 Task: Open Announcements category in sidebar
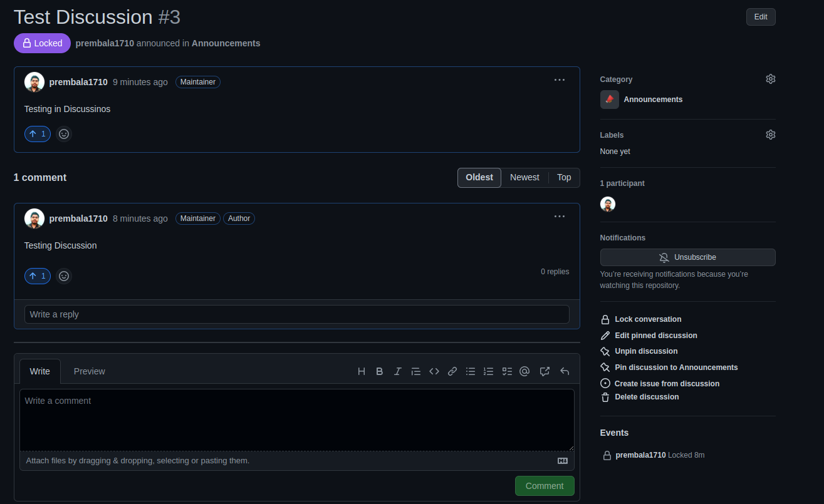pyautogui.click(x=653, y=100)
